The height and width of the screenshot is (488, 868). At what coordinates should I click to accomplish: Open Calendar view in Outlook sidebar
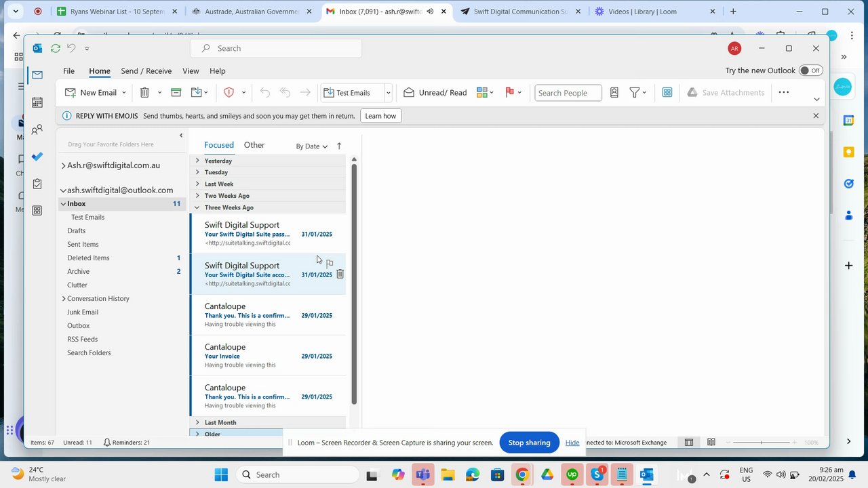point(37,102)
